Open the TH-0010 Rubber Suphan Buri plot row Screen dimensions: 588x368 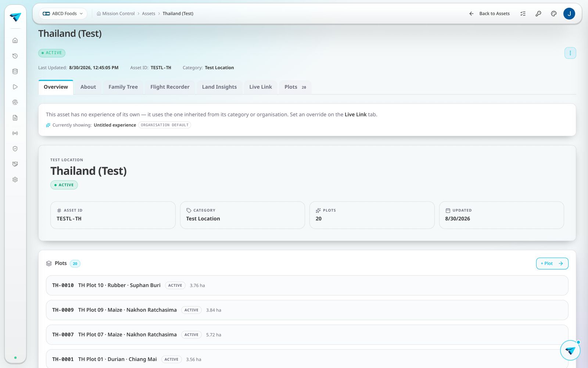point(307,286)
